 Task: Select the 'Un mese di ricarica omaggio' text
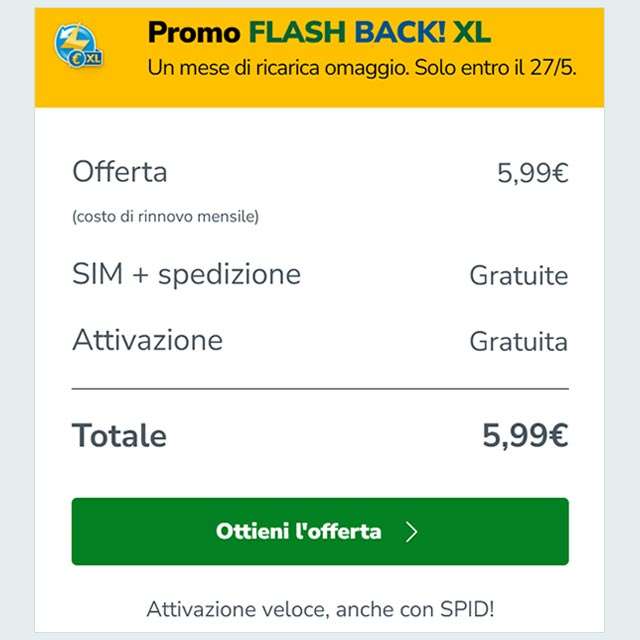pyautogui.click(x=296, y=68)
